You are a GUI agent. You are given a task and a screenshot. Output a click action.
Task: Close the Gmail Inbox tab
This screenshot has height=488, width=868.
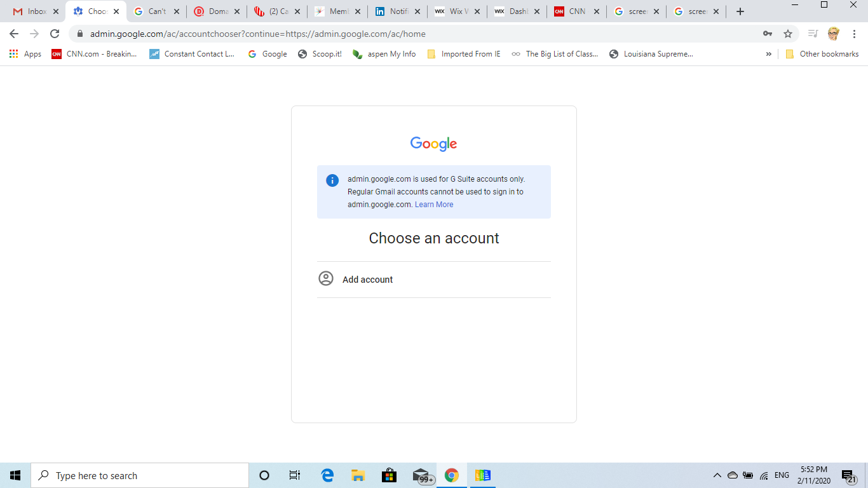point(56,11)
